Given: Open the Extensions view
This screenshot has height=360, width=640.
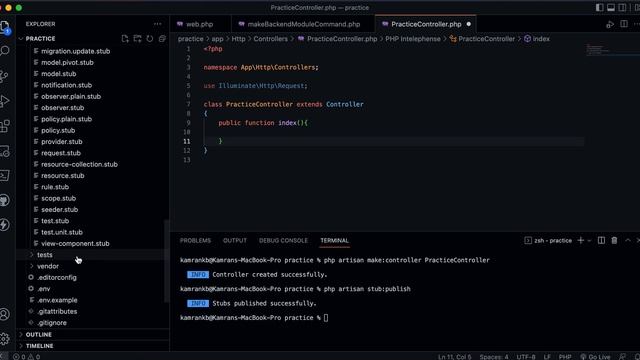Looking at the screenshot, I should 5,126.
